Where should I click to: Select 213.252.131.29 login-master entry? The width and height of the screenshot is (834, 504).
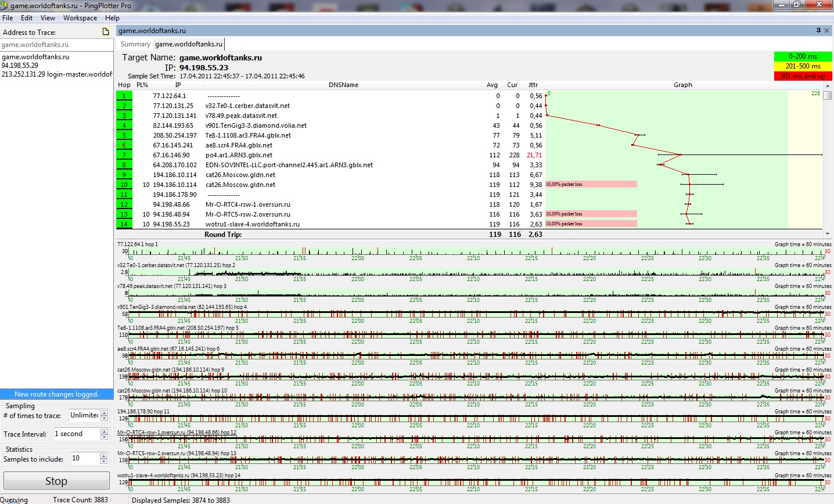tap(57, 74)
